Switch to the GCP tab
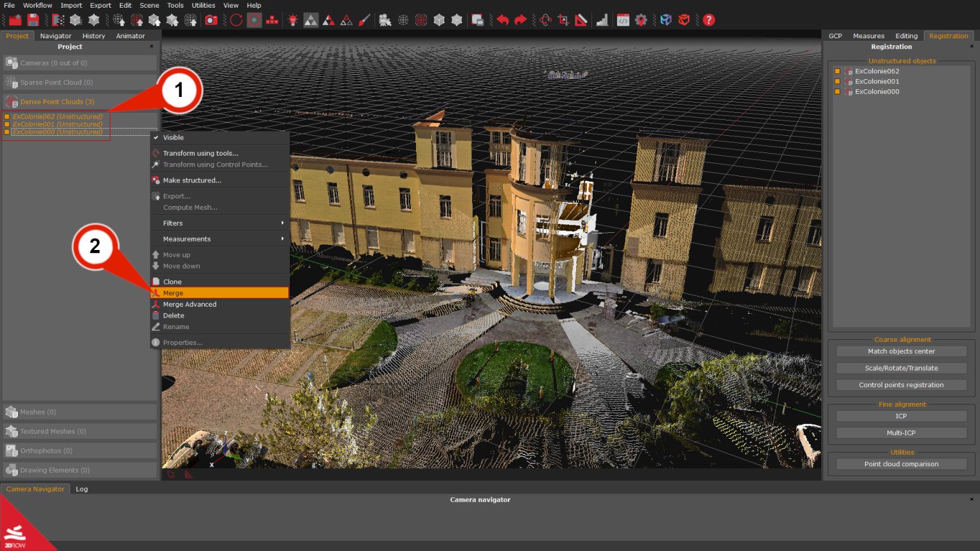980x551 pixels. click(835, 36)
